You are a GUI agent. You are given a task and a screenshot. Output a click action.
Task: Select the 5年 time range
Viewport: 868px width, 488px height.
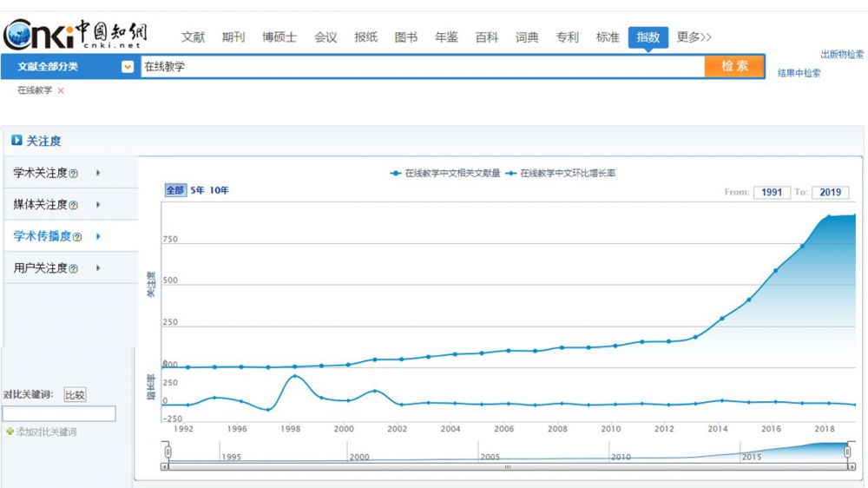198,190
